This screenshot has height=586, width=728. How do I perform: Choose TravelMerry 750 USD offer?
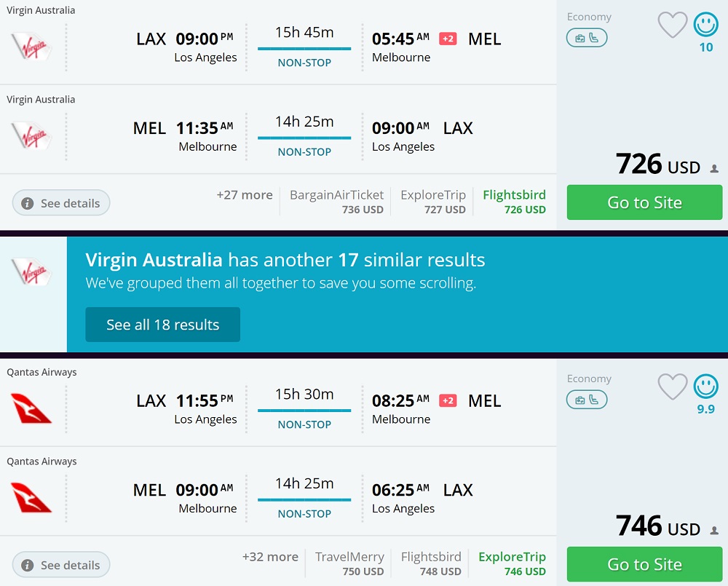[x=349, y=563]
